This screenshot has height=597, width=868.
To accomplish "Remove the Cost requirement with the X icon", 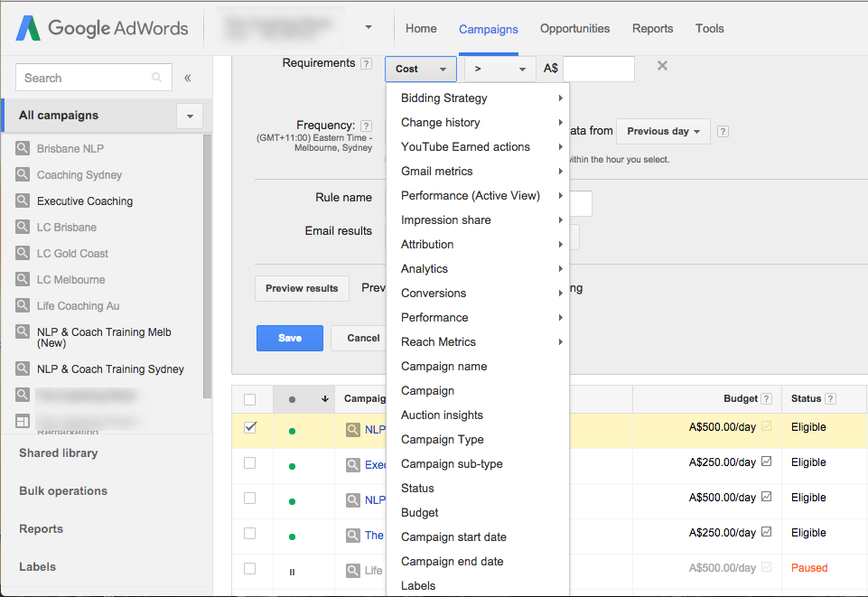I will 662,66.
